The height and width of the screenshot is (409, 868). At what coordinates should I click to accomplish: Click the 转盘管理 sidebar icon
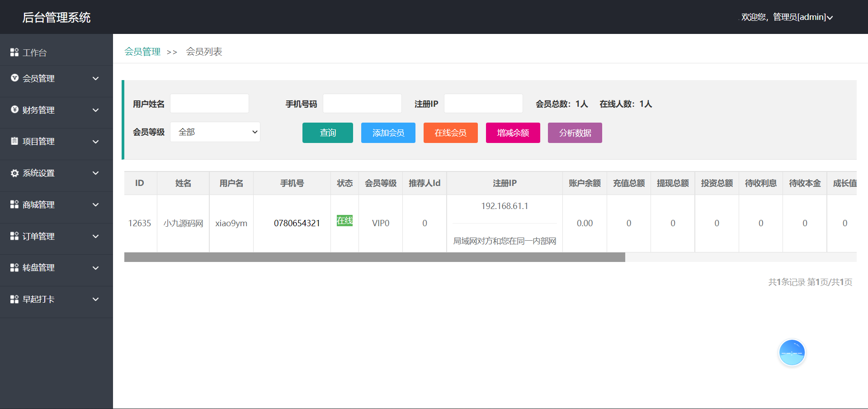coord(14,267)
